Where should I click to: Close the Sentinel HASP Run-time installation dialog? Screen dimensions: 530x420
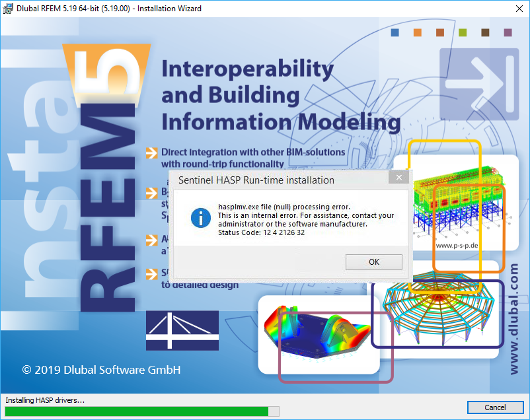pyautogui.click(x=399, y=178)
